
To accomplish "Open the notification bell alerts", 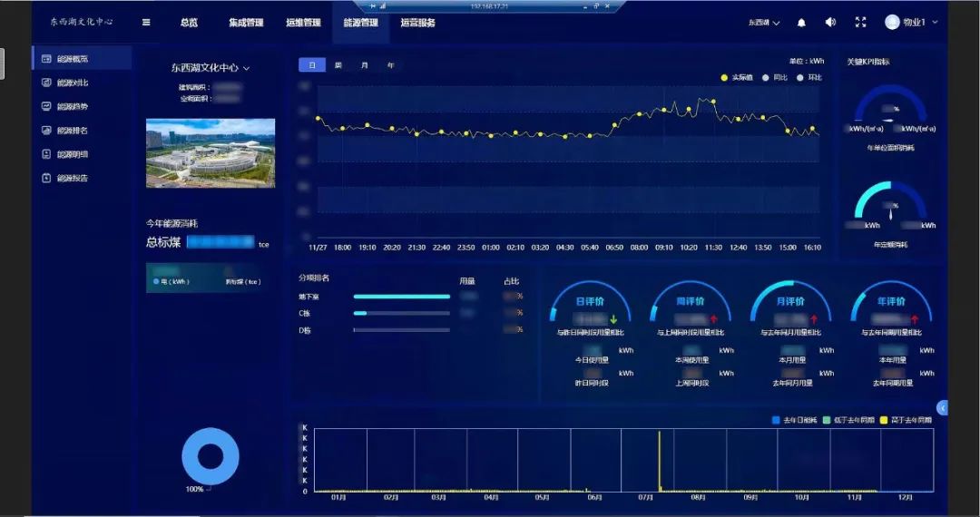I will click(x=801, y=23).
